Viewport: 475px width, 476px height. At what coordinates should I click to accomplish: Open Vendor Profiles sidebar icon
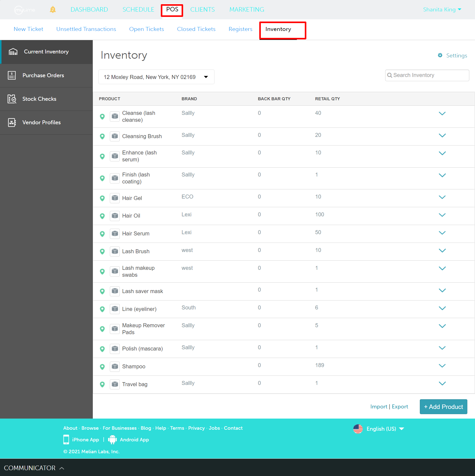(12, 122)
